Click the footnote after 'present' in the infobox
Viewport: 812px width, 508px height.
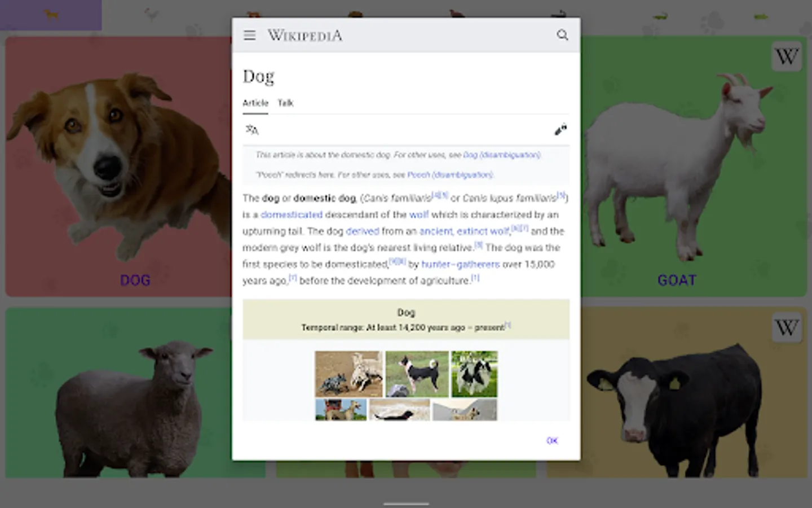pos(507,325)
